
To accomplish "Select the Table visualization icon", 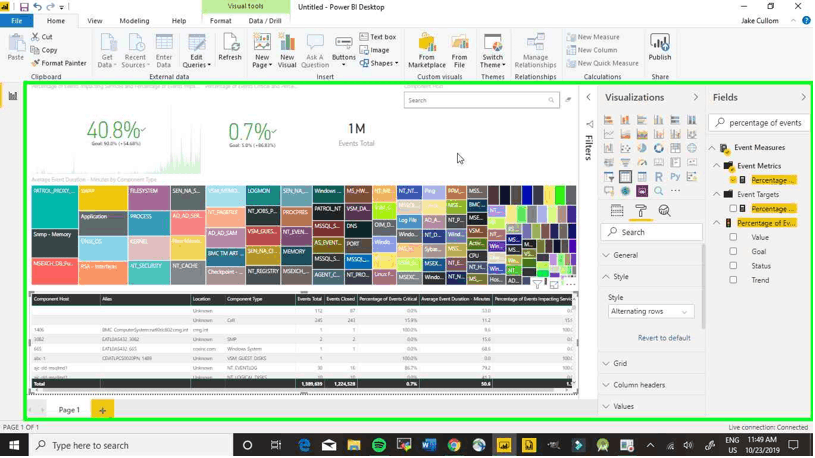I will pyautogui.click(x=625, y=177).
